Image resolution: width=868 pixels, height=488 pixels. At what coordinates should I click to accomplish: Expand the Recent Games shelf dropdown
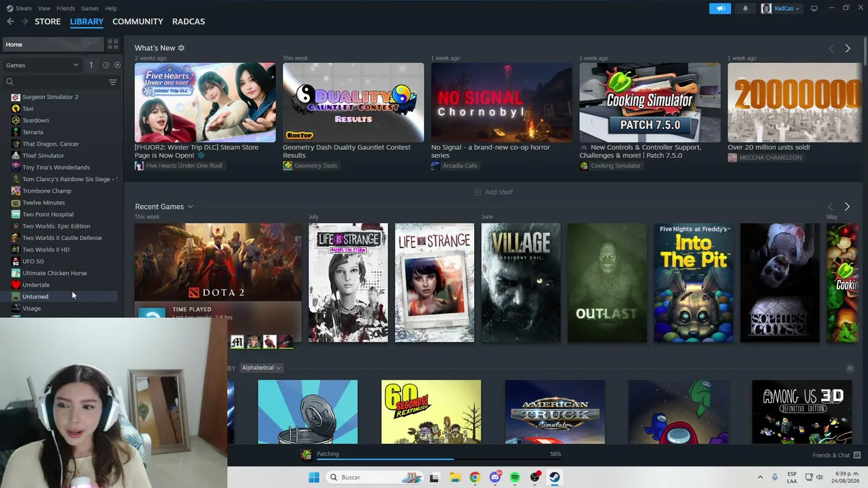pos(191,207)
